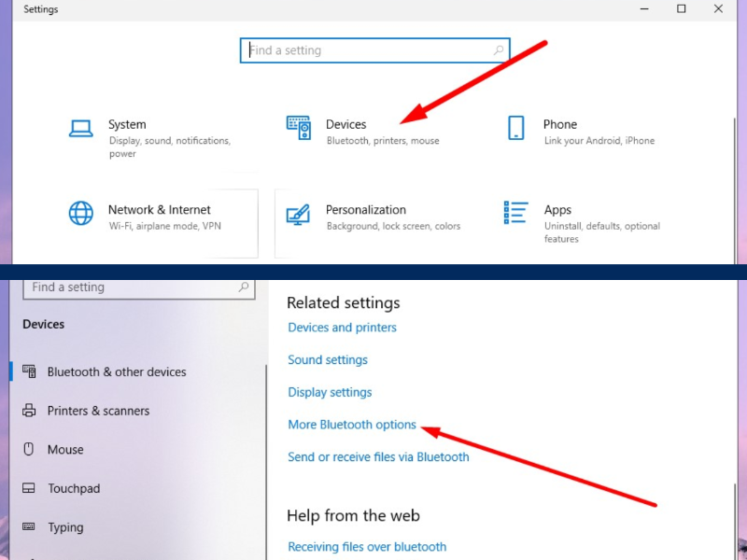Open the Receiving files over bluetooth help link
Viewport: 747px width, 560px height.
[x=367, y=547]
